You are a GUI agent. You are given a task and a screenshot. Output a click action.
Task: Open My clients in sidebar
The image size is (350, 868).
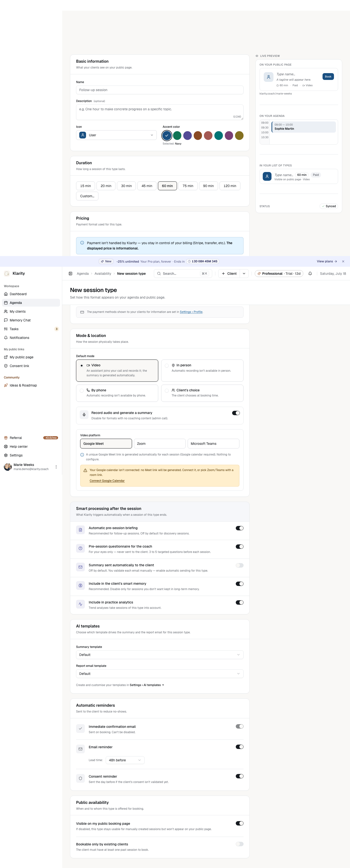(31, 311)
